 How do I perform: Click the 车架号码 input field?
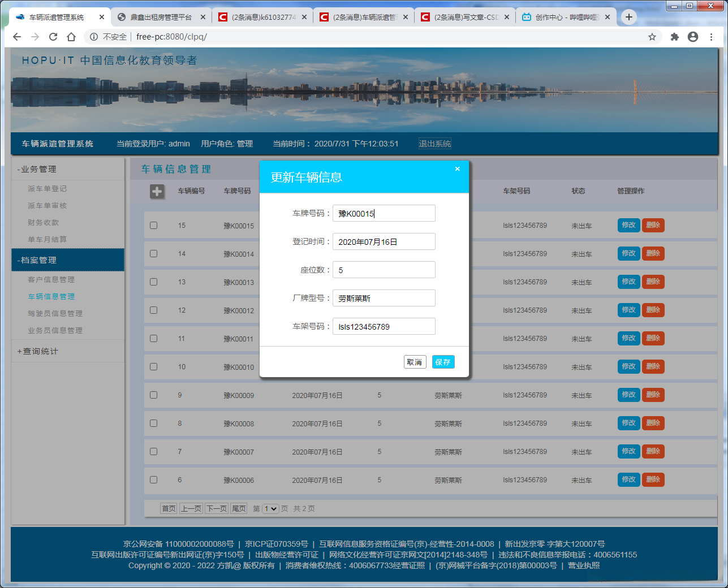pos(384,326)
